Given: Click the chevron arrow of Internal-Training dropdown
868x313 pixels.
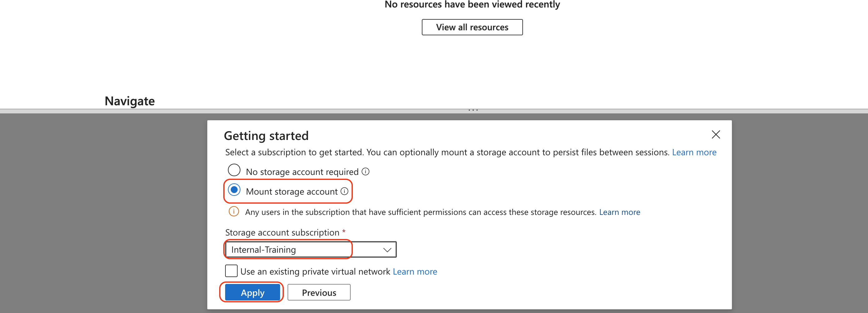Looking at the screenshot, I should pyautogui.click(x=387, y=250).
